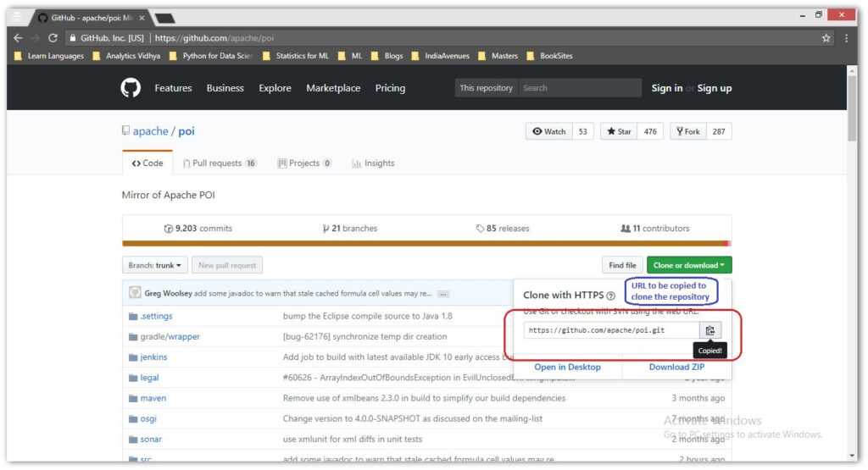Expand the truncated commit message ellipsis
This screenshot has width=868, height=470.
pyautogui.click(x=443, y=294)
